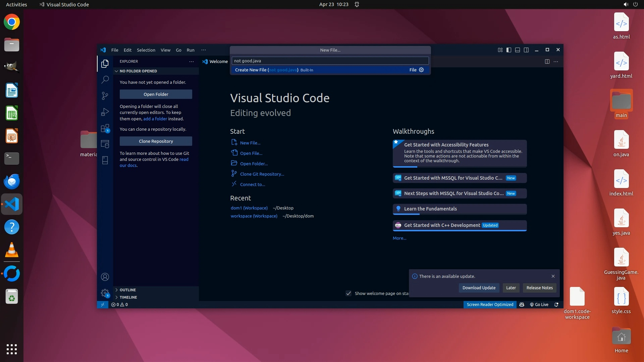Open the Selection menu
The width and height of the screenshot is (644, 362).
click(x=146, y=50)
